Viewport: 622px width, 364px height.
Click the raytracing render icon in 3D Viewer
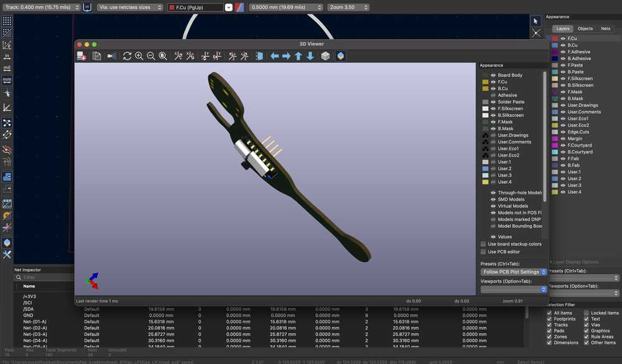(x=112, y=56)
